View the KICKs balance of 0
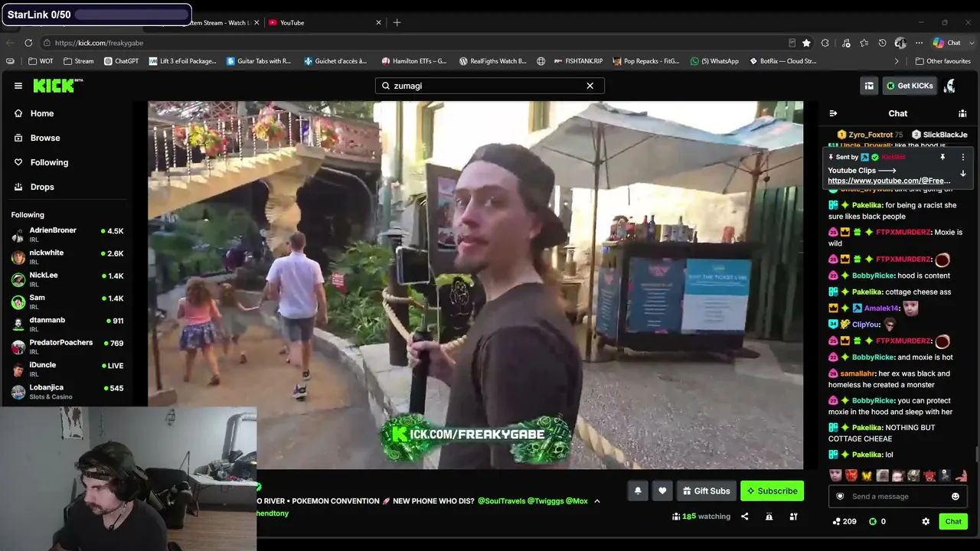This screenshot has height=551, width=980. (877, 521)
